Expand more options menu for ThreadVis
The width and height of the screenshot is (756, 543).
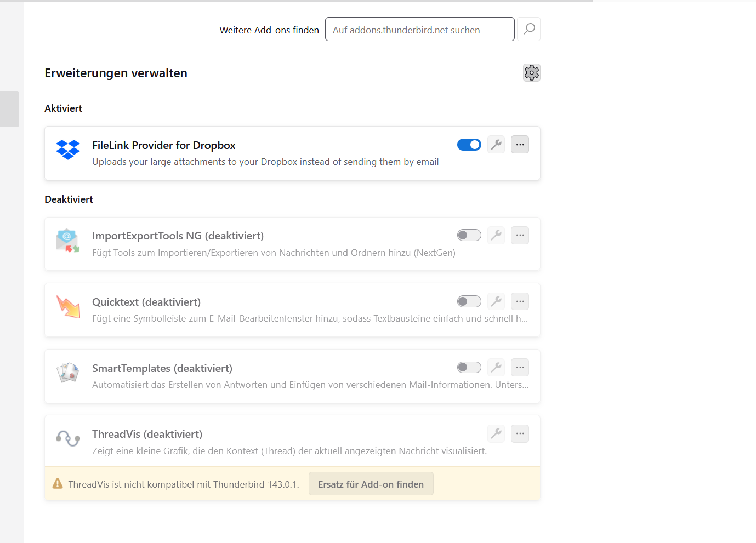coord(520,434)
